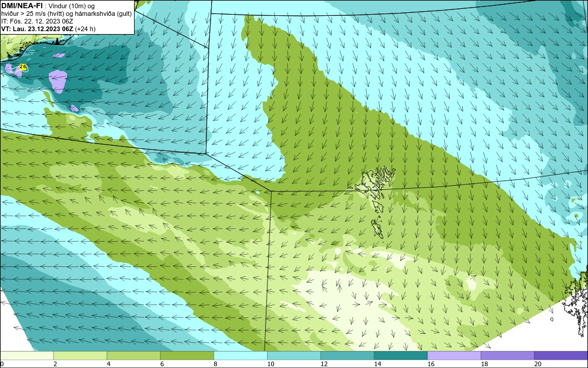Click the above-20 m/s dark purple swatch

point(561,355)
